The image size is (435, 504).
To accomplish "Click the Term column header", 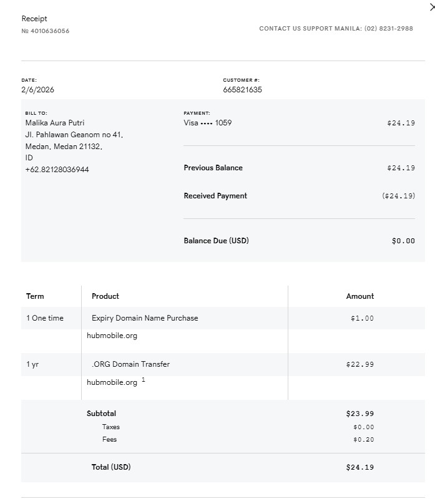I will 35,296.
